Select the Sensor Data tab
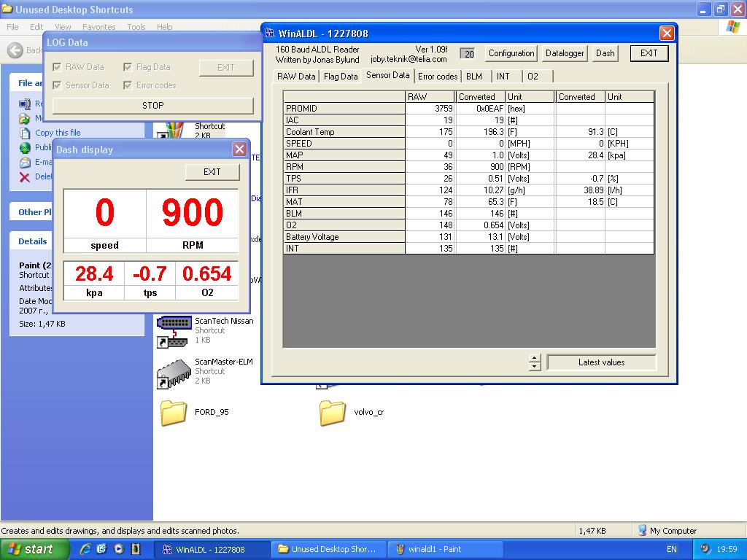The image size is (747, 560). pyautogui.click(x=388, y=75)
